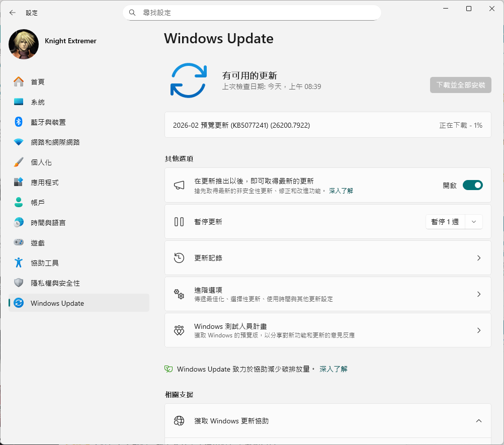The height and width of the screenshot is (445, 504).
Task: Click the accessibility figure icon for 協助工具
Action: click(19, 262)
